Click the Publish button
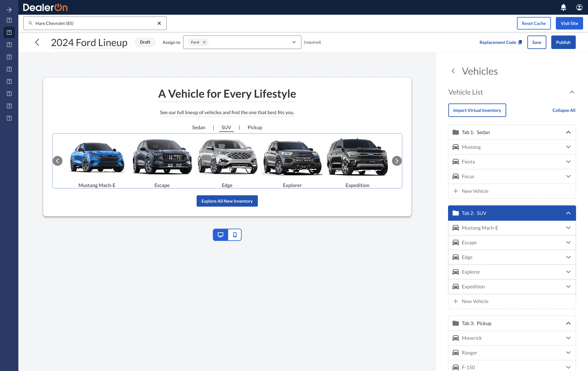This screenshot has width=588, height=371. pos(563,42)
